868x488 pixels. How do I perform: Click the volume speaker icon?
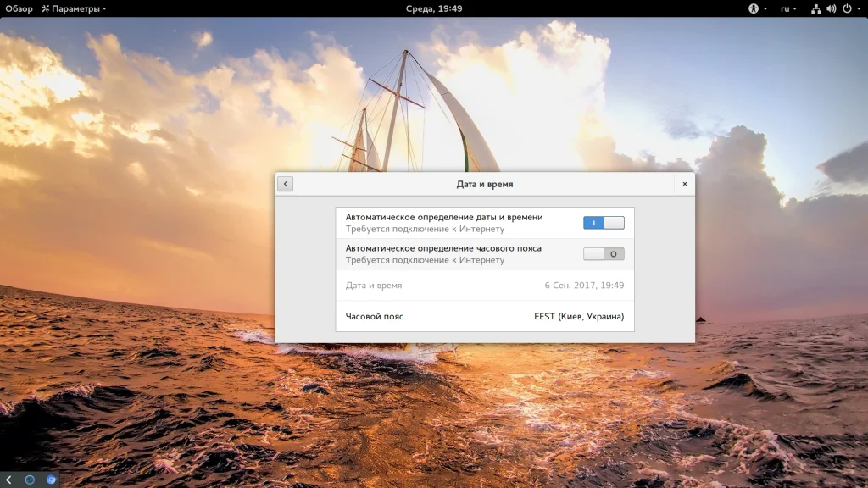(x=831, y=8)
